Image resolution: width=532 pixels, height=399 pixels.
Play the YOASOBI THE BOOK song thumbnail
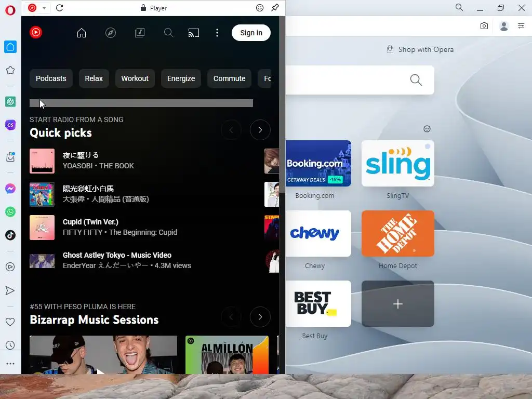(42, 161)
